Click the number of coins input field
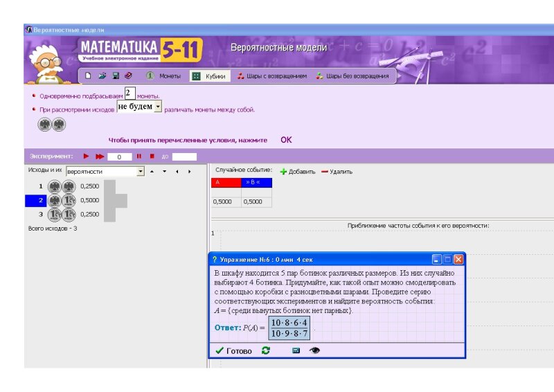 click(x=129, y=93)
